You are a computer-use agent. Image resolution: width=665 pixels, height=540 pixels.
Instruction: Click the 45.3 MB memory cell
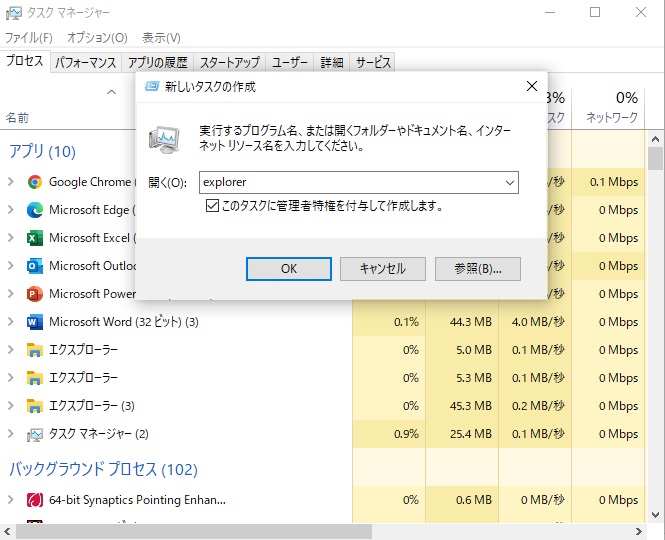pos(462,406)
